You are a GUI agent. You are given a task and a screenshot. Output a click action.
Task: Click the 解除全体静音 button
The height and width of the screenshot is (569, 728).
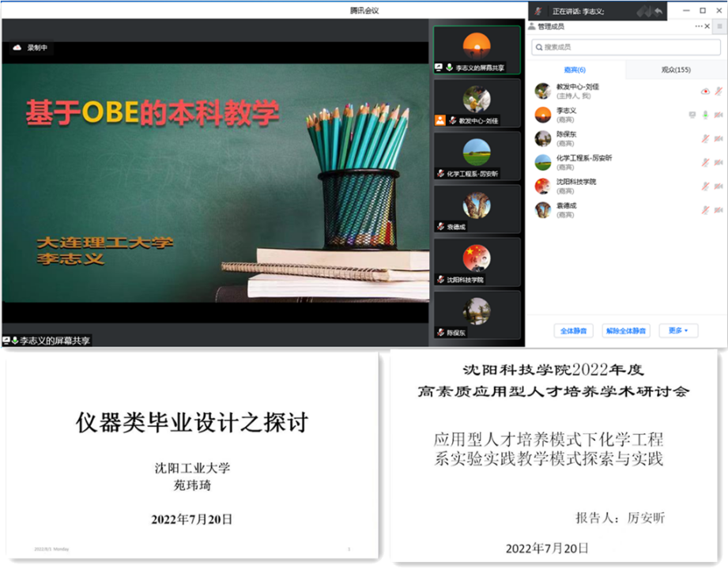pos(625,330)
